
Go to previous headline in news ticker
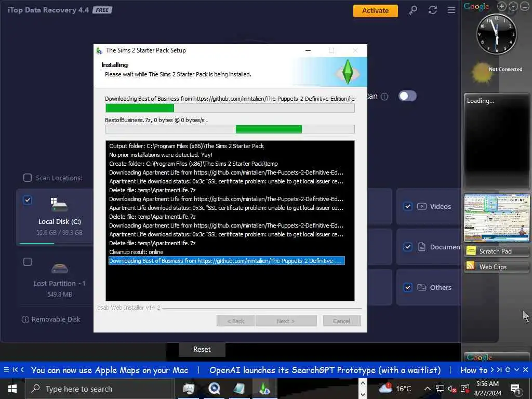[22, 370]
